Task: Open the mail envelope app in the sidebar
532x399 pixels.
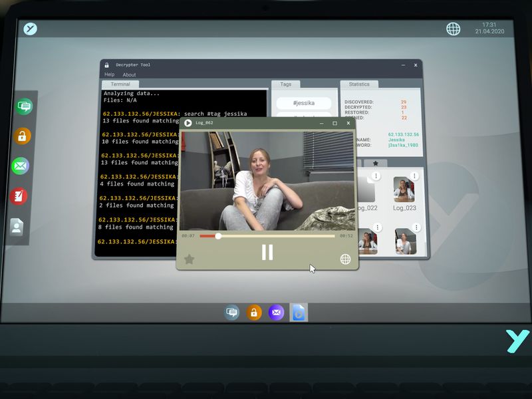Action: pos(20,166)
